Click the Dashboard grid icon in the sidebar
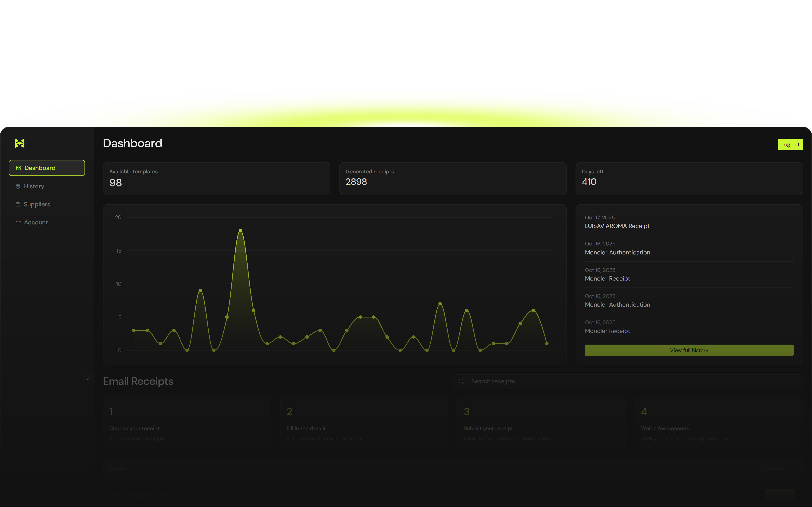Viewport: 812px width, 507px height. tap(18, 168)
